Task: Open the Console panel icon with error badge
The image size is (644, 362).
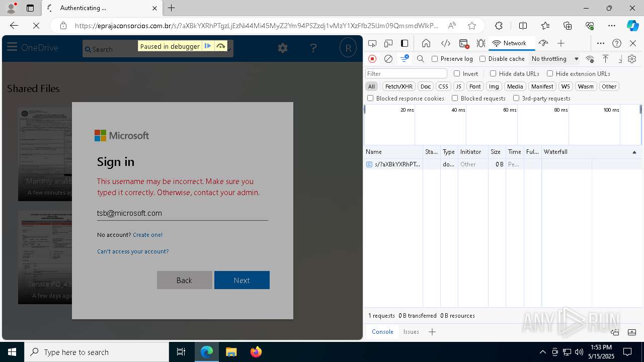Action: coord(464,43)
